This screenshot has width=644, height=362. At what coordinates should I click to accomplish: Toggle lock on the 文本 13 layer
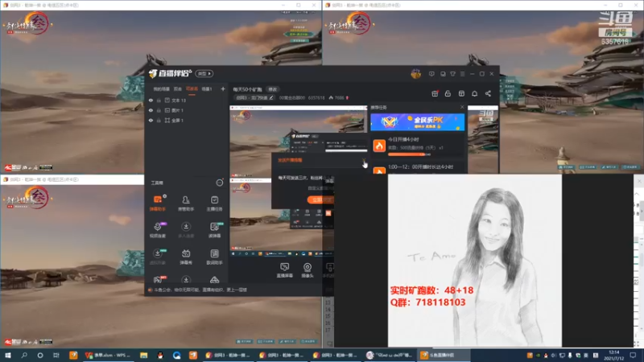click(159, 100)
